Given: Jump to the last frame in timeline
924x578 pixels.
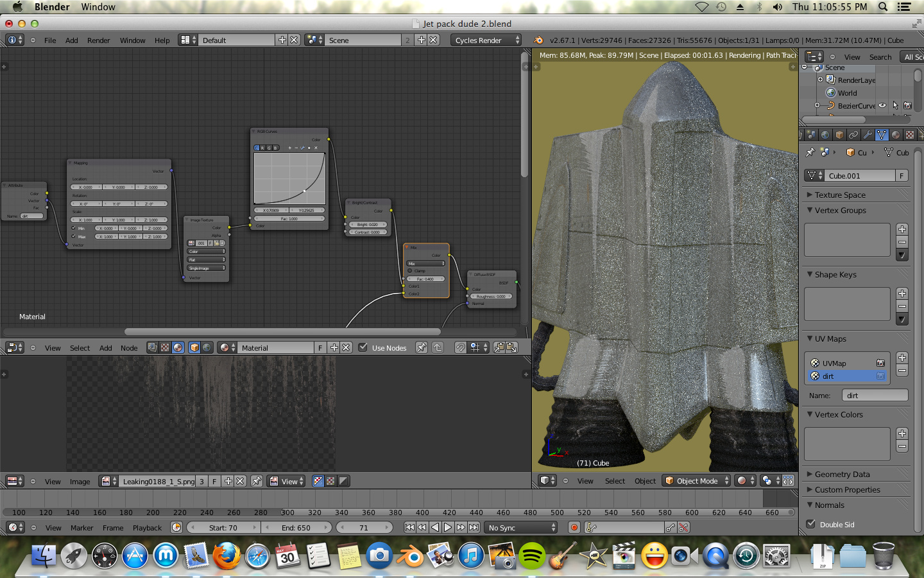Looking at the screenshot, I should pyautogui.click(x=474, y=527).
